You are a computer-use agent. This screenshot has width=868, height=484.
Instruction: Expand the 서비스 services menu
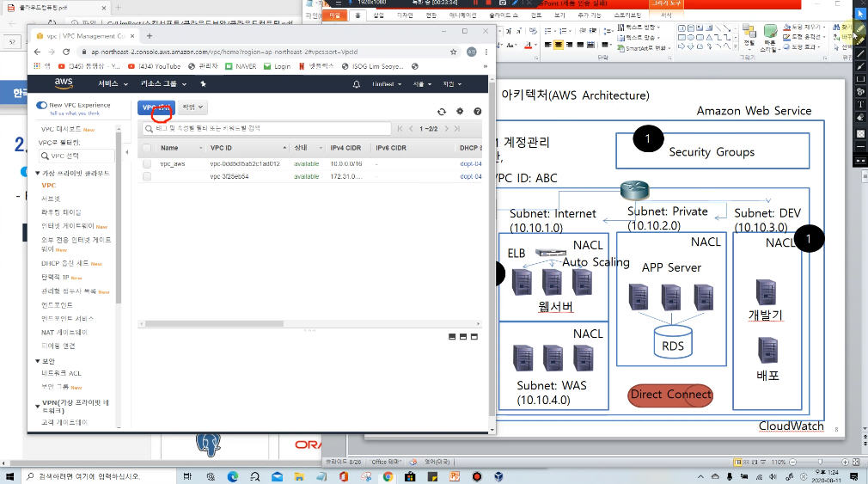tap(113, 83)
